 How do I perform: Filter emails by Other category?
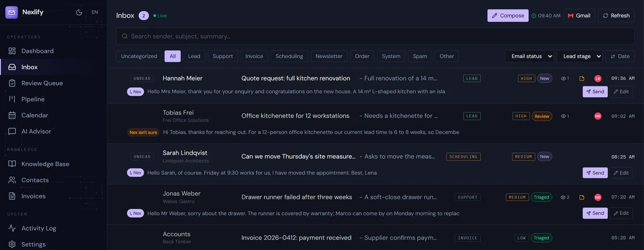[x=447, y=56]
